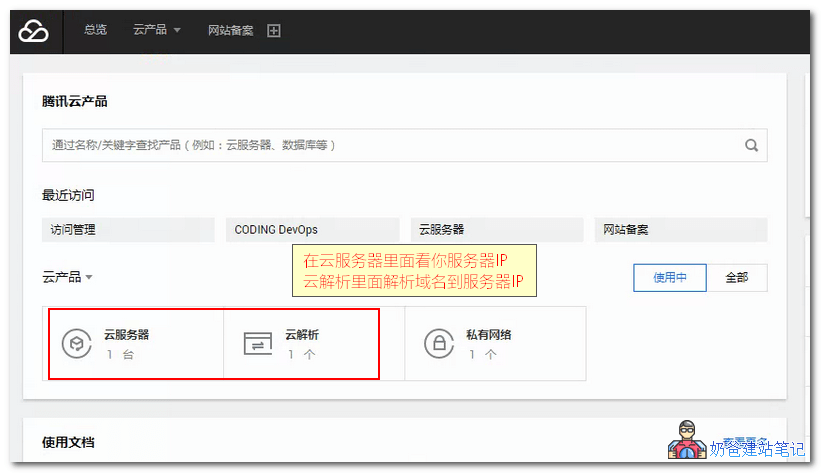Open 网站备案 in the top navigation
The height and width of the screenshot is (473, 821).
230,30
